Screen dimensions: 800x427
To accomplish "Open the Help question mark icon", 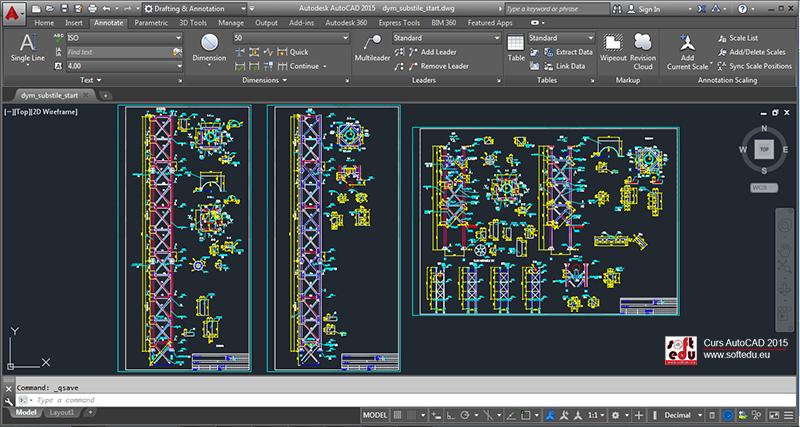I will tap(742, 9).
